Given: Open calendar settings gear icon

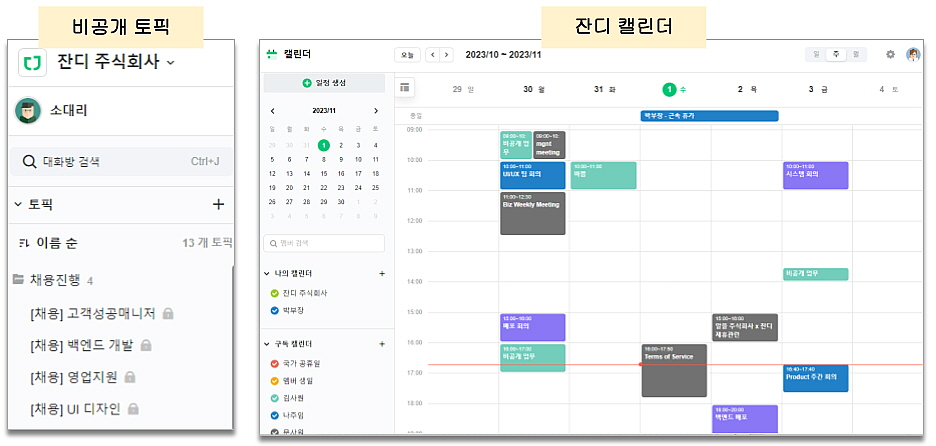Looking at the screenshot, I should 891,55.
